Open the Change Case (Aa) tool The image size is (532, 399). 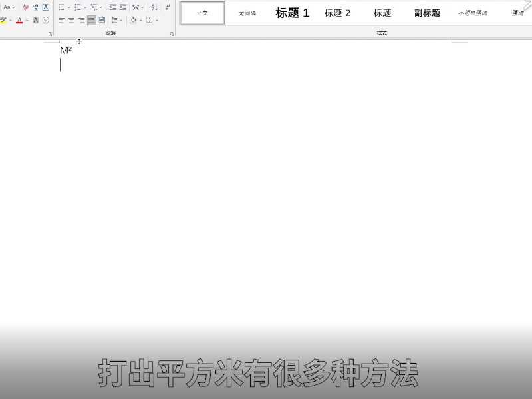pos(7,7)
